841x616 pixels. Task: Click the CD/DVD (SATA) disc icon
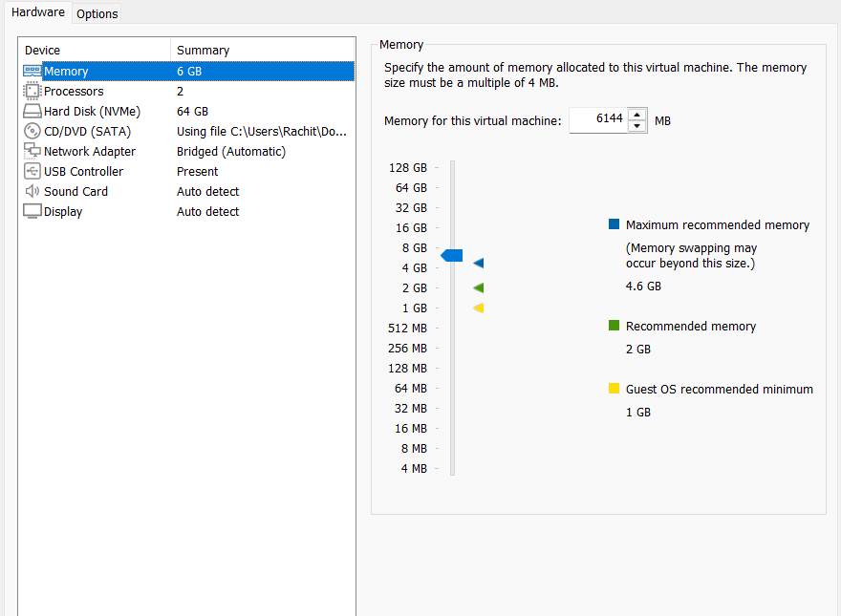32,131
